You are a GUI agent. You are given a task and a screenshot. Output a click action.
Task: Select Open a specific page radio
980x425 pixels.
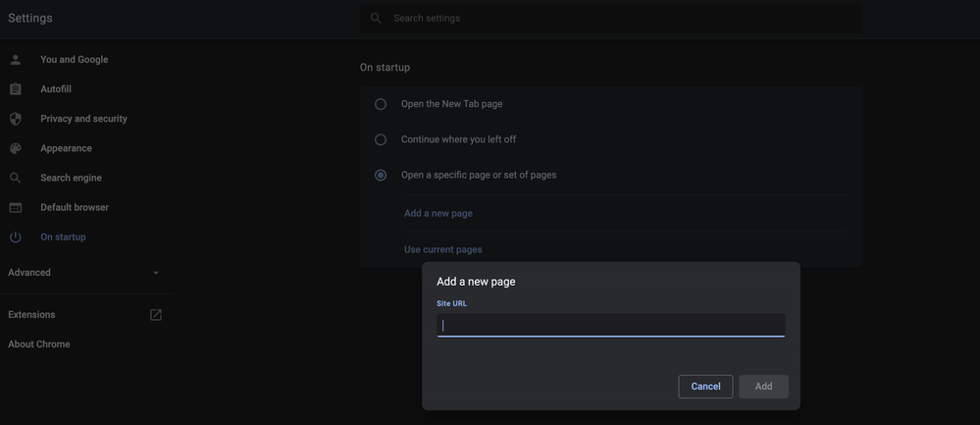click(380, 175)
